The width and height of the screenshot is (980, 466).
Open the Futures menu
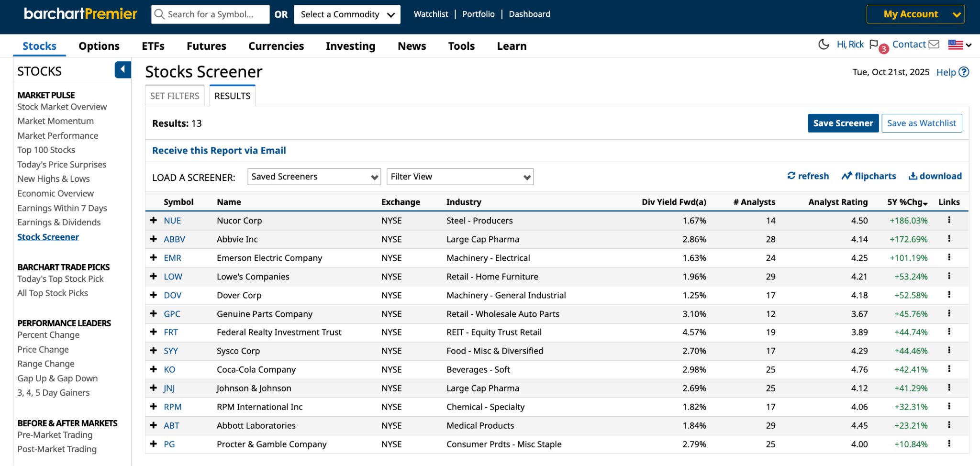pyautogui.click(x=206, y=46)
